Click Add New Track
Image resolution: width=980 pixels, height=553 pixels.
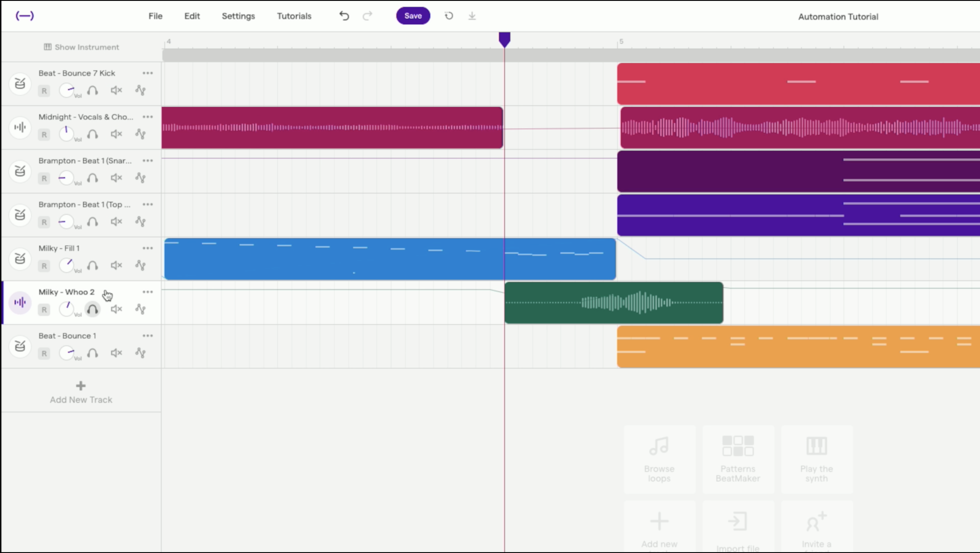point(81,392)
